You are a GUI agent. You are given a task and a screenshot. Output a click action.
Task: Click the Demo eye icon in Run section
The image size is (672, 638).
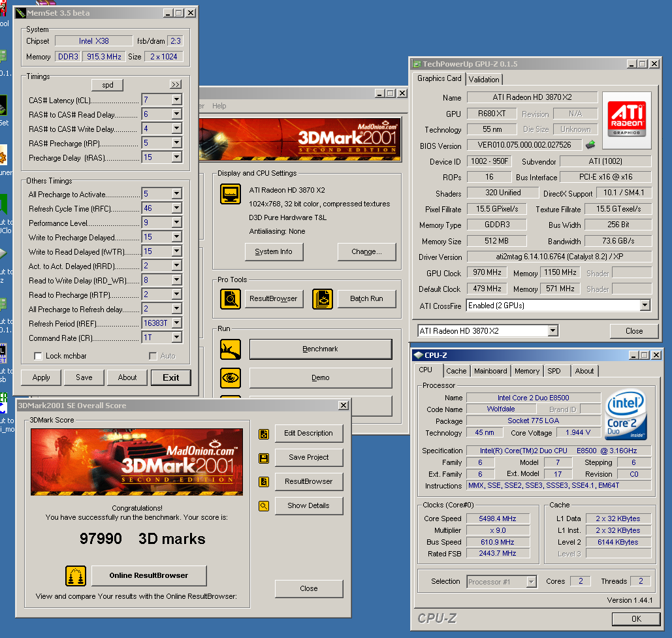(230, 378)
